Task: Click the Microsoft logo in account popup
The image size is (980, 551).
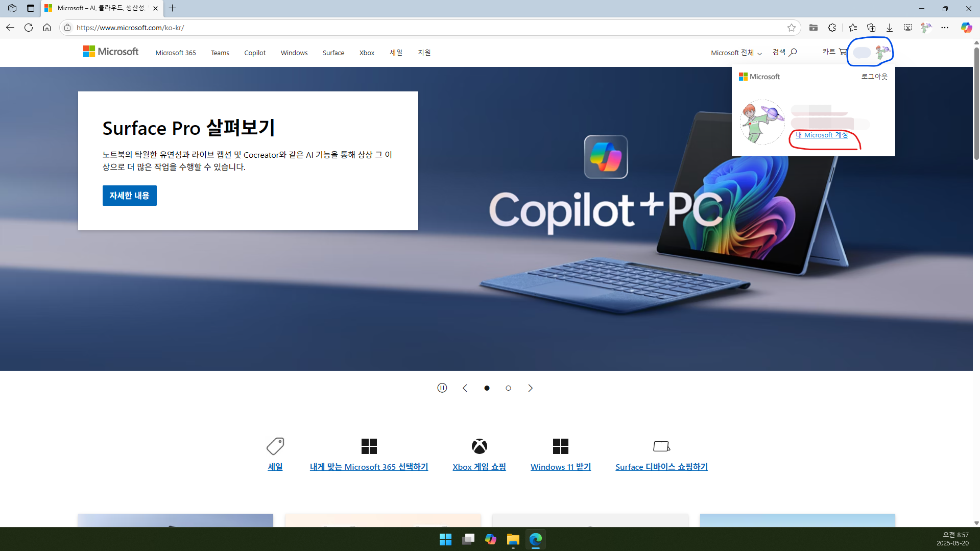Action: click(x=759, y=77)
